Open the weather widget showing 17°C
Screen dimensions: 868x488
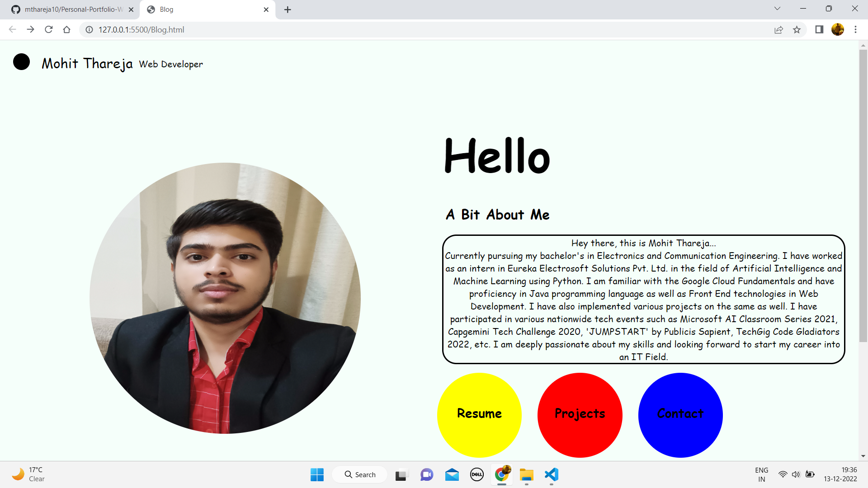pyautogui.click(x=28, y=474)
